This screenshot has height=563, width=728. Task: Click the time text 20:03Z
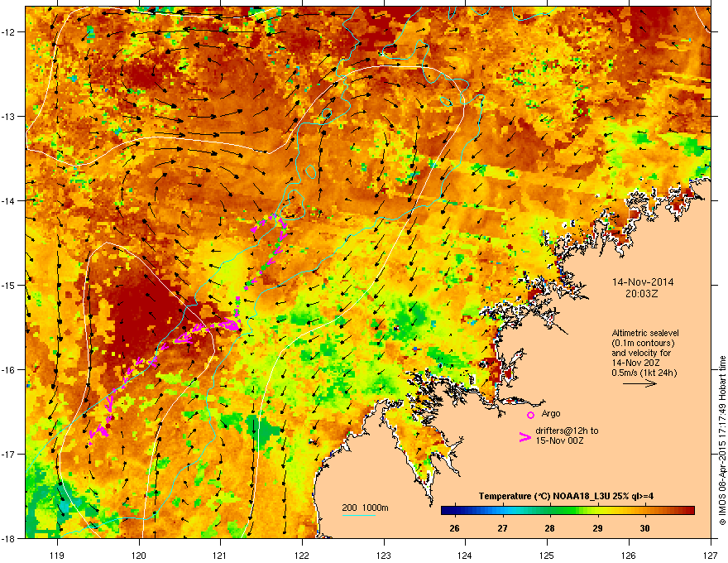(642, 294)
